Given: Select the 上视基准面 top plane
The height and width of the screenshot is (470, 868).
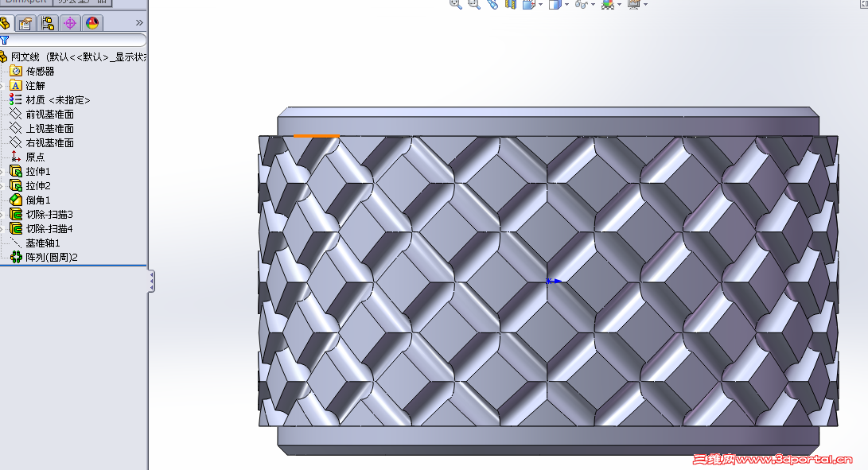Looking at the screenshot, I should (50, 128).
